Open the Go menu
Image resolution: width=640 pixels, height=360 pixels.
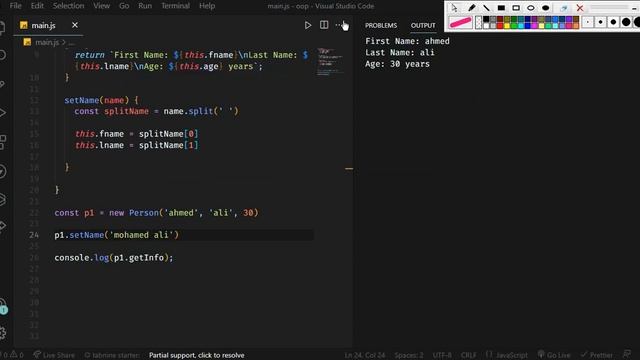pos(124,6)
